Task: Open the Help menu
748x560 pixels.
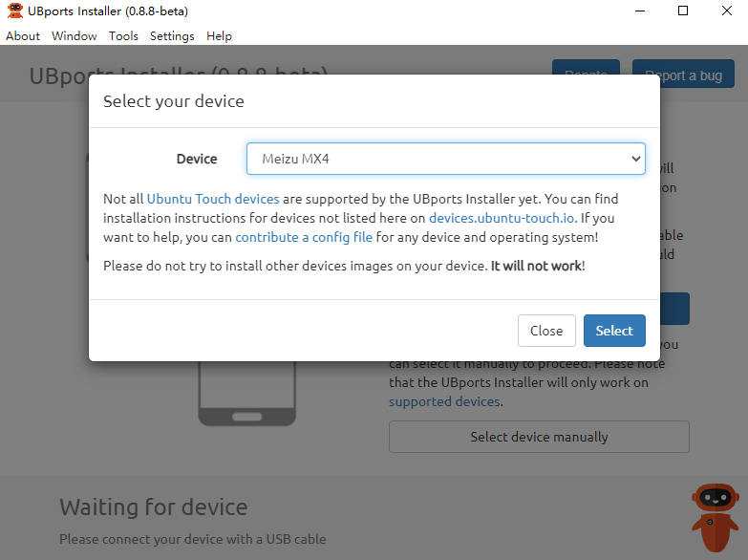Action: 219,35
